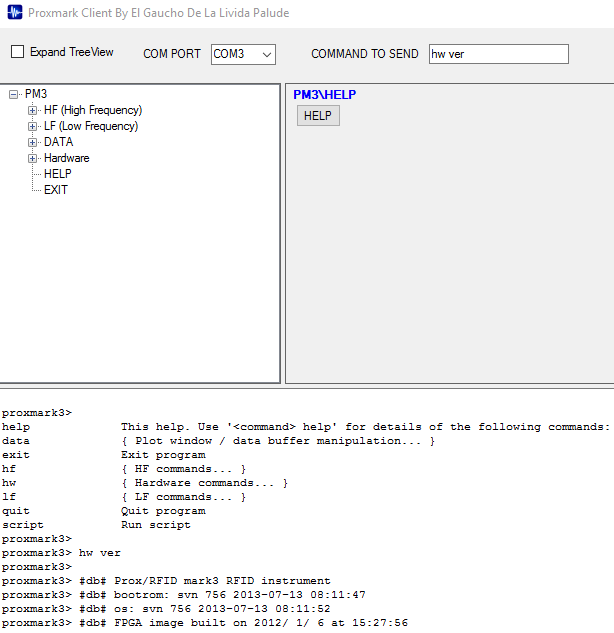
Task: Select the DATA tree item
Action: coord(59,142)
